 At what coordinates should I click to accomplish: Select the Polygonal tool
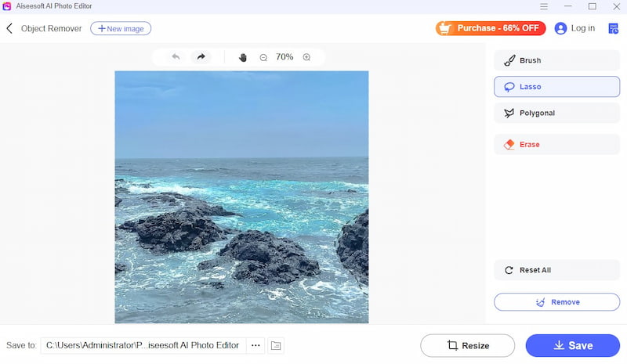tap(556, 113)
